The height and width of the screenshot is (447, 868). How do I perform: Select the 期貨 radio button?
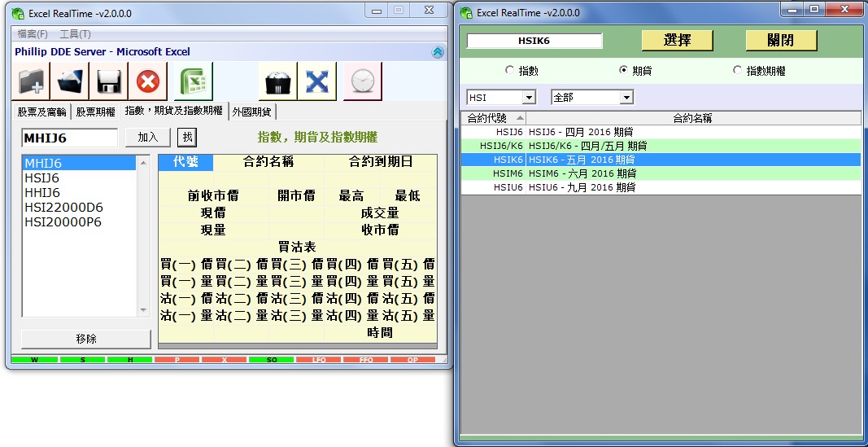click(x=624, y=71)
